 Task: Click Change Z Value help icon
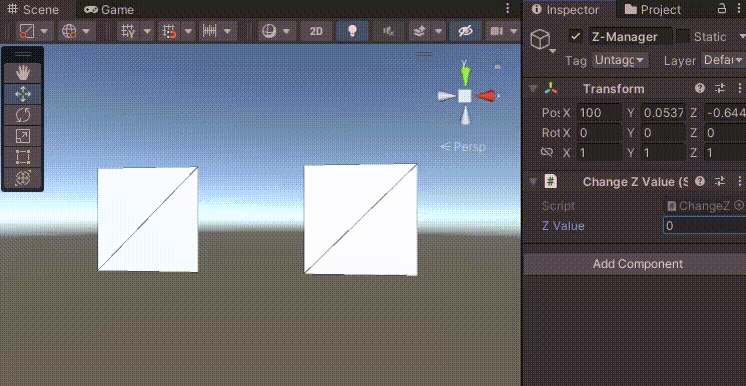pyautogui.click(x=700, y=181)
